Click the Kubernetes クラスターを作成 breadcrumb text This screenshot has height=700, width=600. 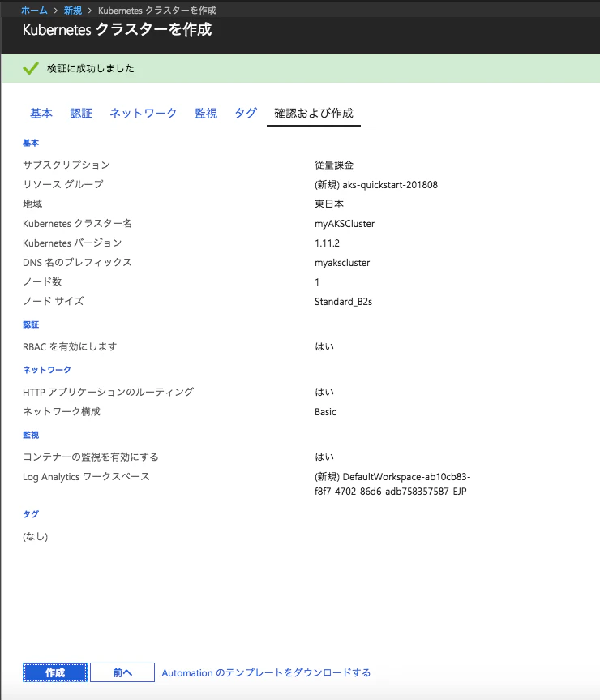(x=157, y=11)
